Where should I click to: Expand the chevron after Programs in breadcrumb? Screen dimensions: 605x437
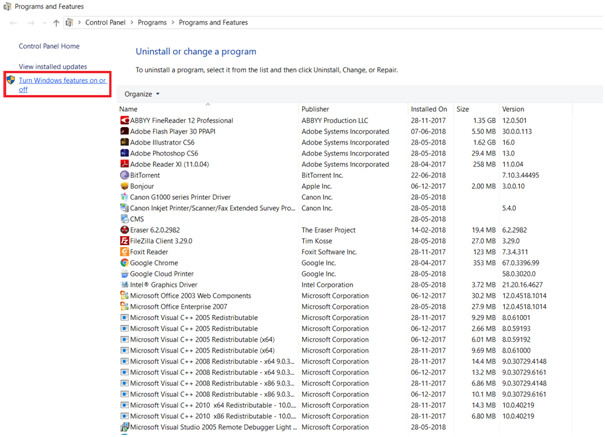tap(172, 22)
